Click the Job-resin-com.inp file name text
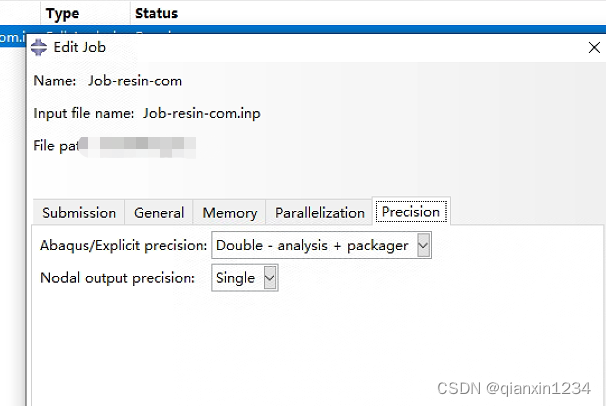The height and width of the screenshot is (406, 606). [x=204, y=113]
